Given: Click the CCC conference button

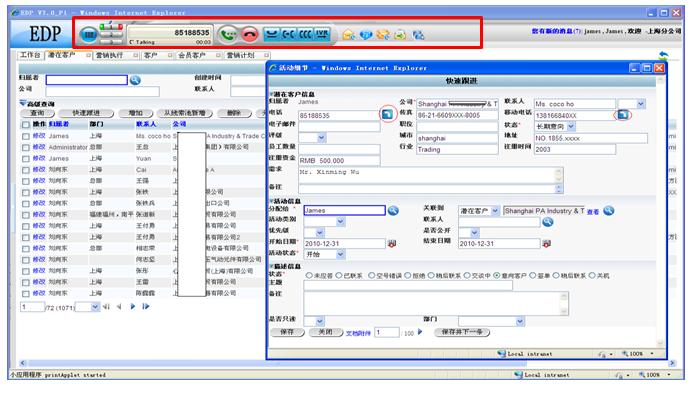Looking at the screenshot, I should point(305,34).
